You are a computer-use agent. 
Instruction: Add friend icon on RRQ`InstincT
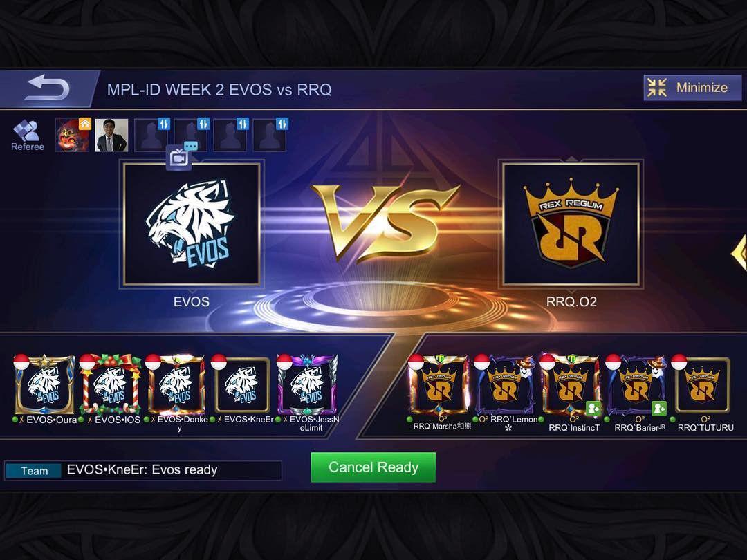click(x=593, y=409)
